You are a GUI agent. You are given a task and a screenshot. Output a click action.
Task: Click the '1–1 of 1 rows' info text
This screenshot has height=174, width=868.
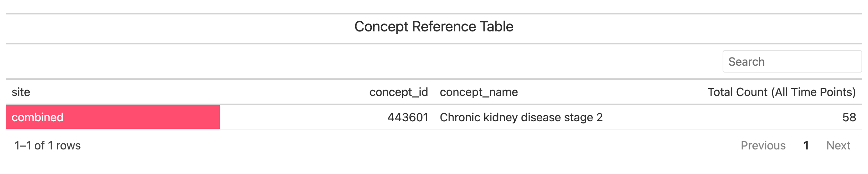47,145
